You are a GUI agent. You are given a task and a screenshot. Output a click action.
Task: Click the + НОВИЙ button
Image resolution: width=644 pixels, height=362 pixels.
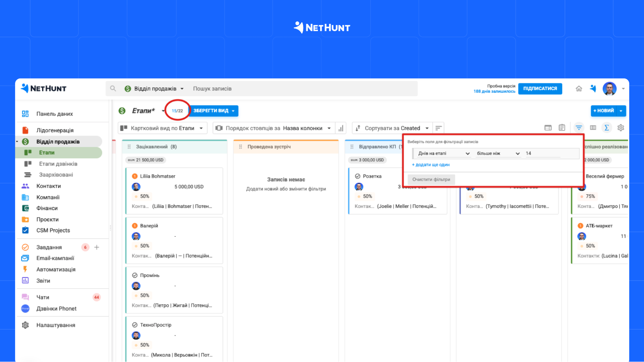[603, 111]
